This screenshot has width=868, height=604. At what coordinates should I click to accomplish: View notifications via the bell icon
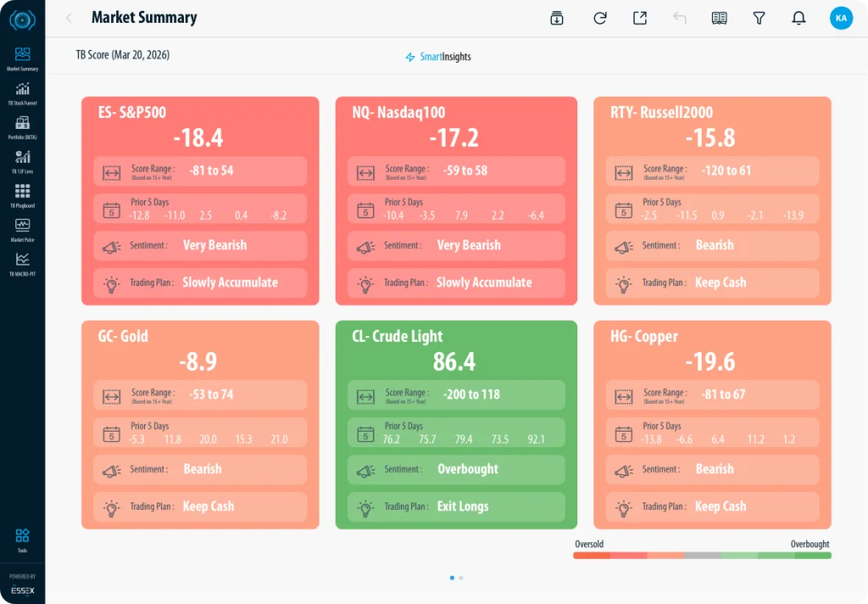pos(798,18)
